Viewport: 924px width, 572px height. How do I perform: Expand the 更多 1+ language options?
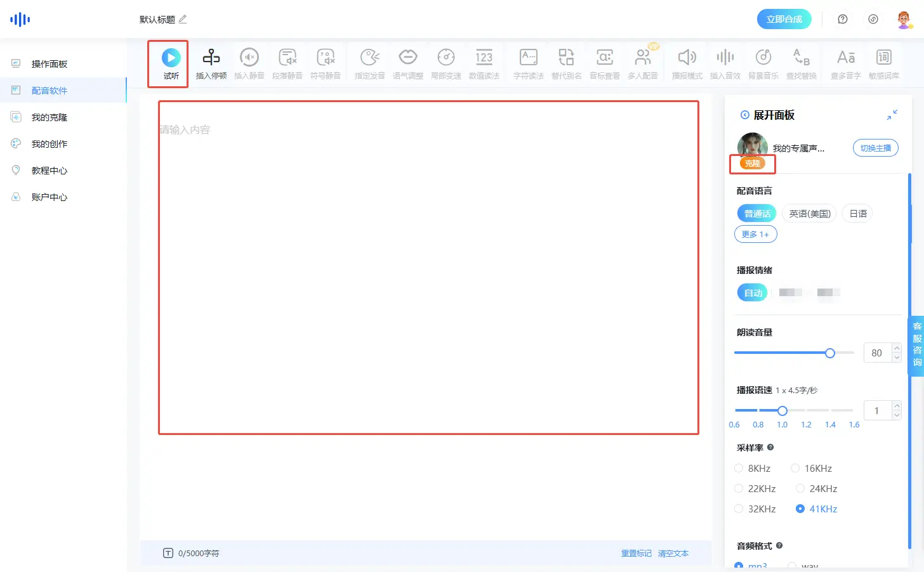click(x=755, y=234)
